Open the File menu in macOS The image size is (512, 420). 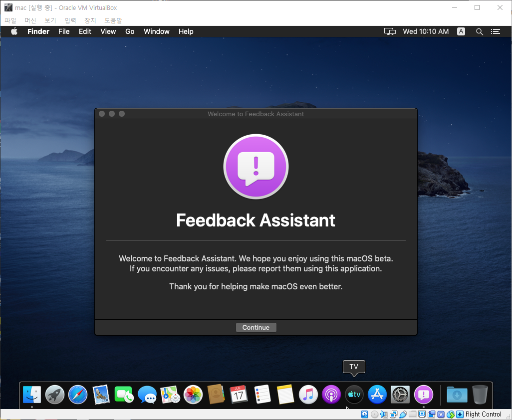tap(64, 31)
